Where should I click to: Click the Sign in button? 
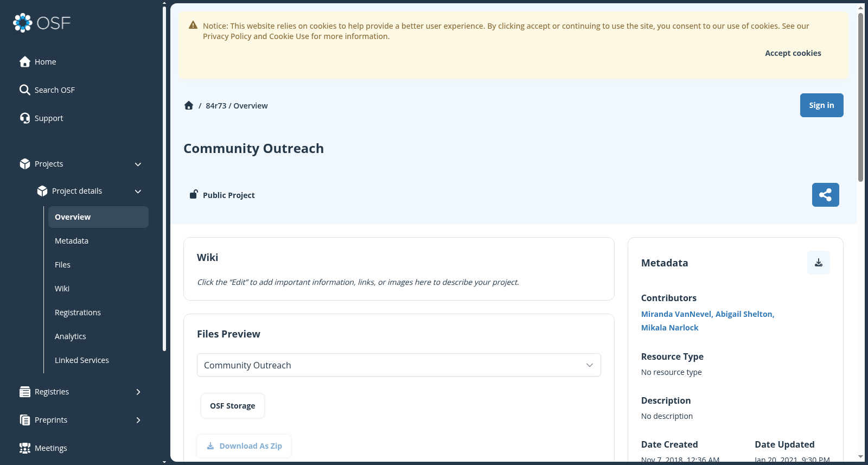coord(821,105)
